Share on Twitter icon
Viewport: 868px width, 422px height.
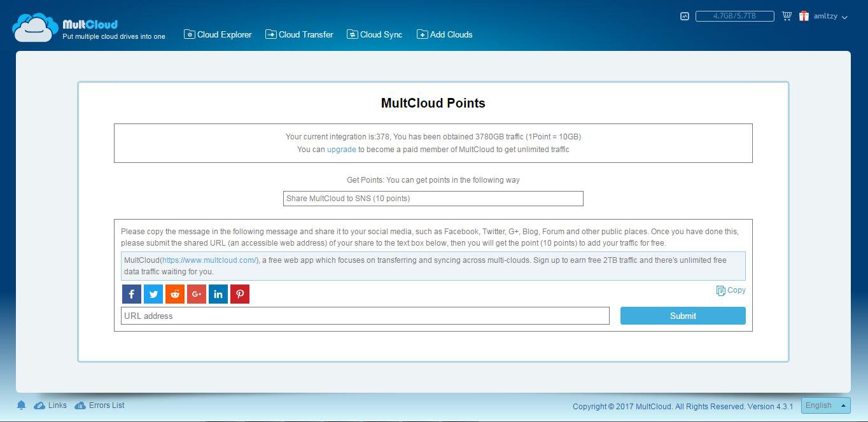point(153,294)
